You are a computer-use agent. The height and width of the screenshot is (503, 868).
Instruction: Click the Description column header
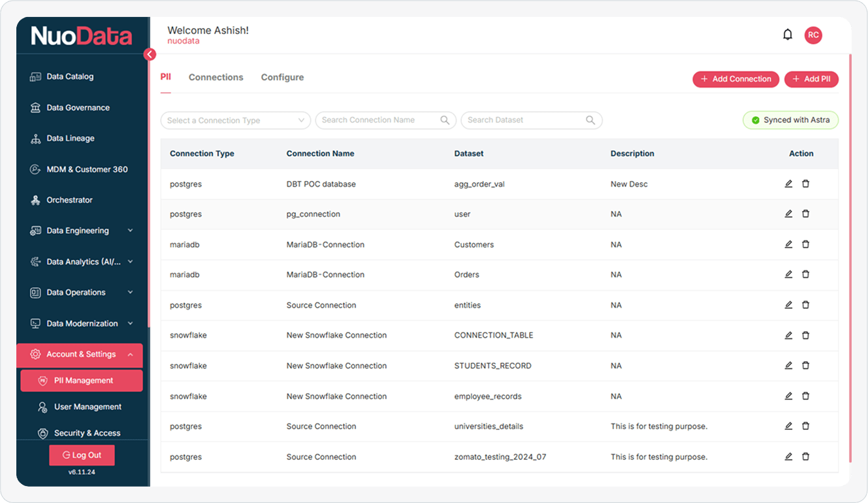tap(632, 154)
